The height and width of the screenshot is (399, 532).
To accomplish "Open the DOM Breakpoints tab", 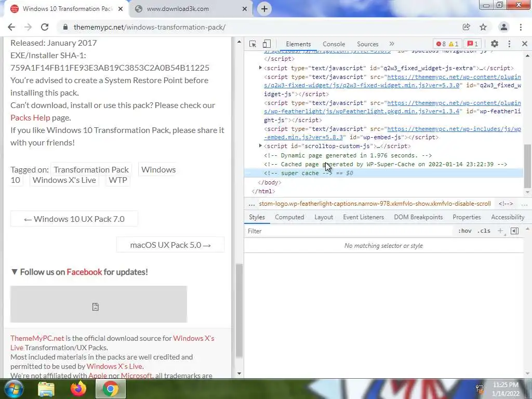I will [x=418, y=217].
